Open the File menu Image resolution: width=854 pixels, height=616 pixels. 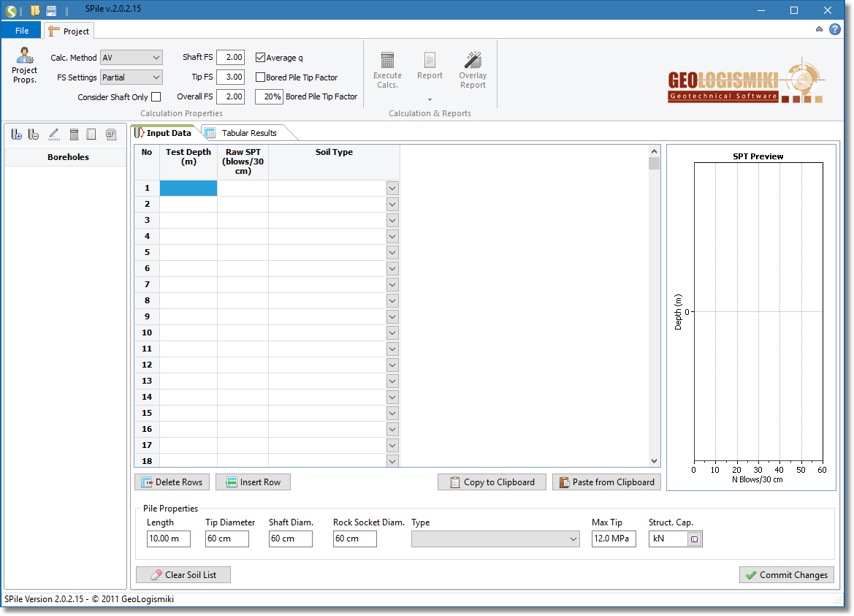[21, 30]
